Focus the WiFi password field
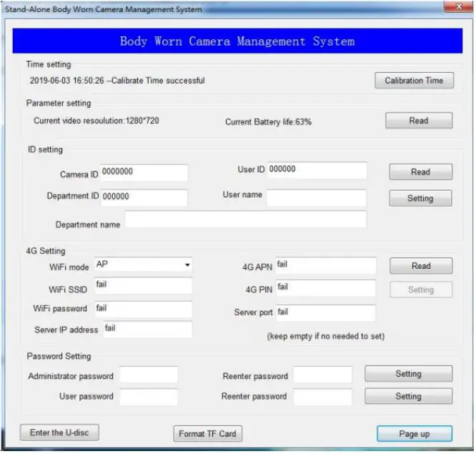Screen dimensions: 476x454 click(x=143, y=310)
